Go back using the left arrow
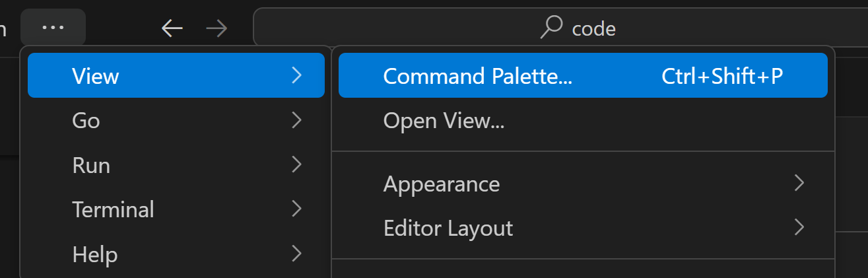This screenshot has height=278, width=868. pos(172,28)
